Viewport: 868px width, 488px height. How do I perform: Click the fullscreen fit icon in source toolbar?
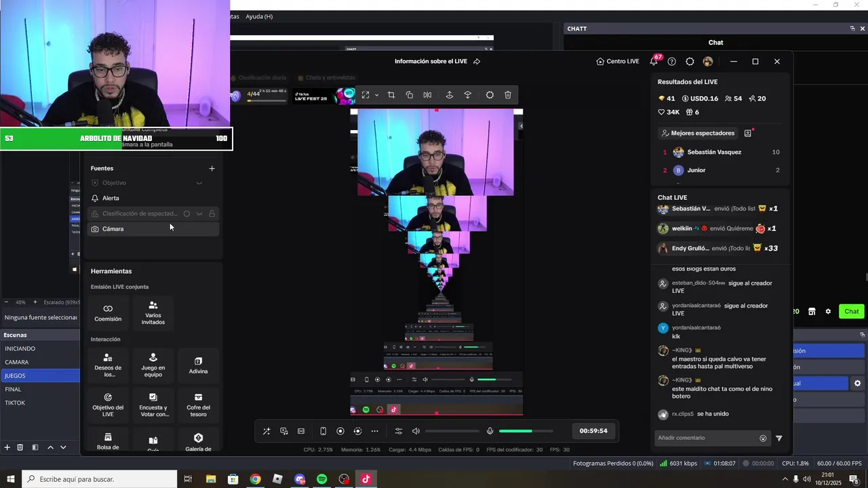pyautogui.click(x=366, y=95)
